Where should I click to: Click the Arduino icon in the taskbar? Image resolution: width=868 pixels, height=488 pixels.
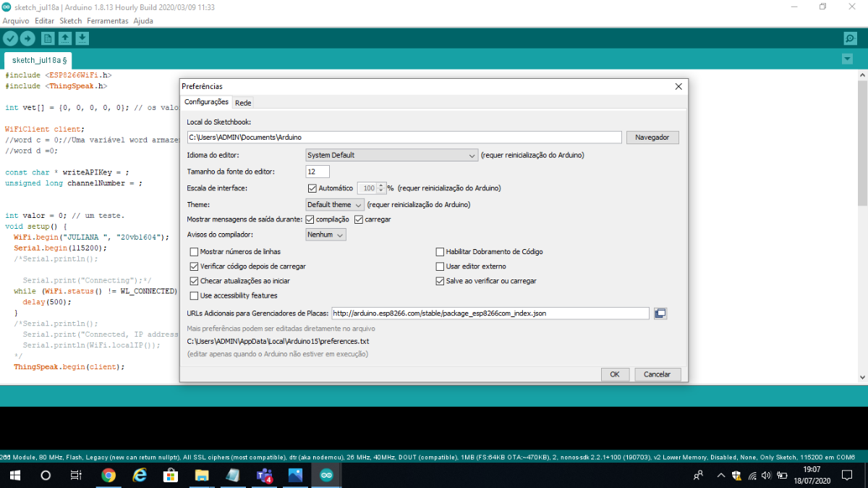pos(326,476)
